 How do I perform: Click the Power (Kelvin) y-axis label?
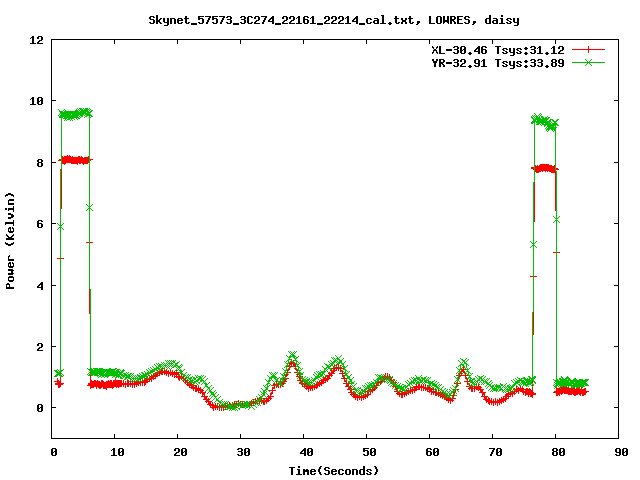point(10,241)
